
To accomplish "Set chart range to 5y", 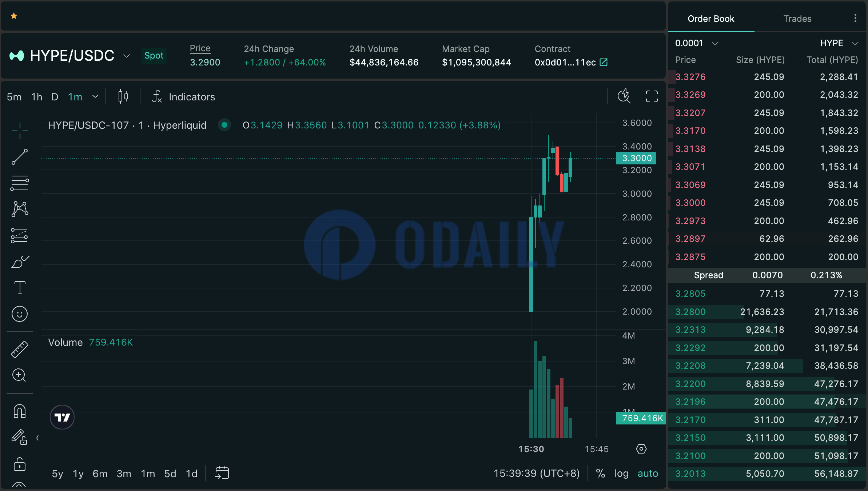I will click(x=57, y=474).
